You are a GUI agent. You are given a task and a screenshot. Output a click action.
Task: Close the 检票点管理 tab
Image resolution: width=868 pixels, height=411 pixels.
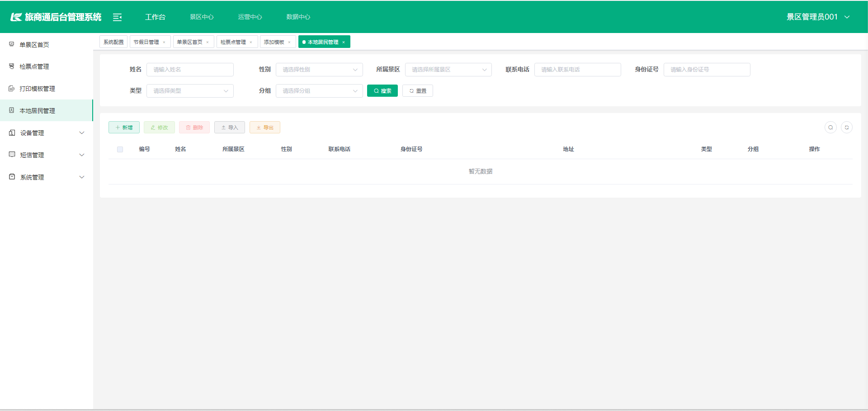tap(251, 42)
